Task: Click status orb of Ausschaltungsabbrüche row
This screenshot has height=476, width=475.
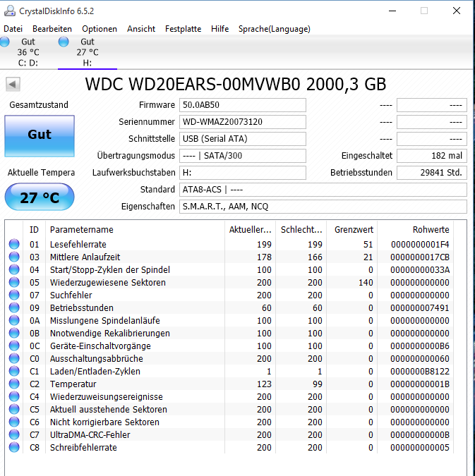Action: tap(14, 358)
